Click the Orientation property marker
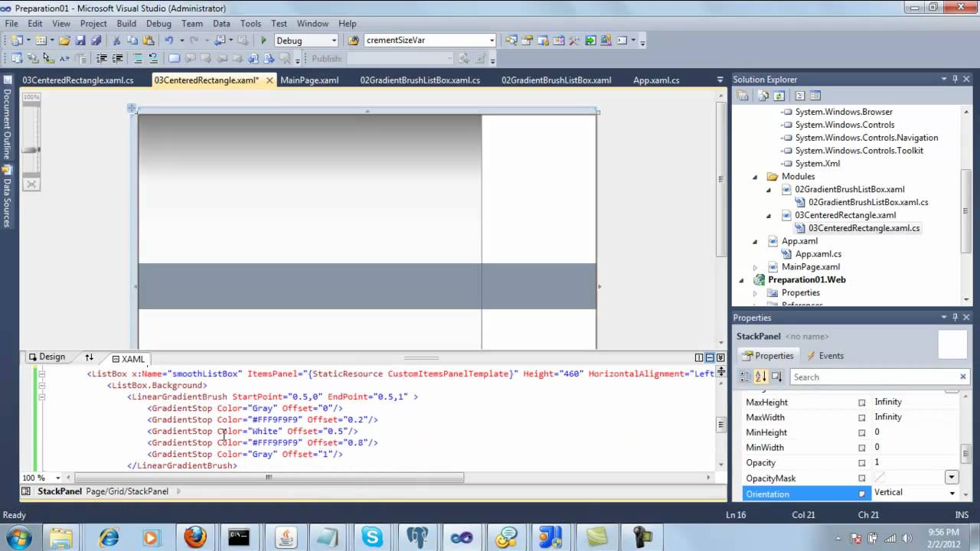The width and height of the screenshot is (980, 551). coord(861,494)
